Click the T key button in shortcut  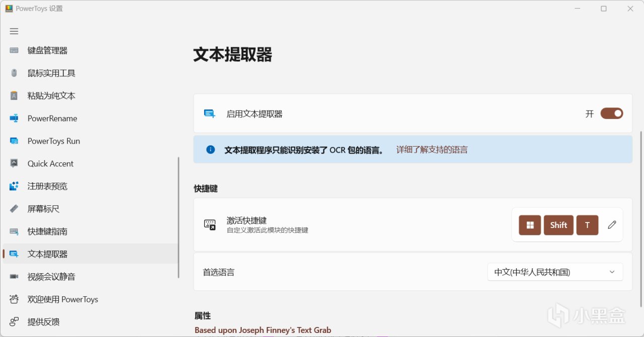pyautogui.click(x=587, y=225)
